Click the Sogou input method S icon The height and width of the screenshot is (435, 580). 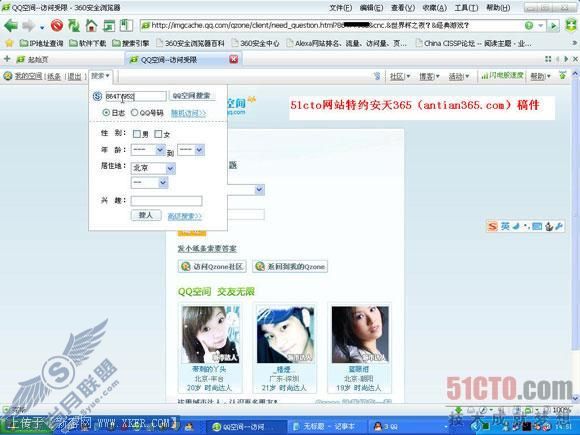click(492, 226)
